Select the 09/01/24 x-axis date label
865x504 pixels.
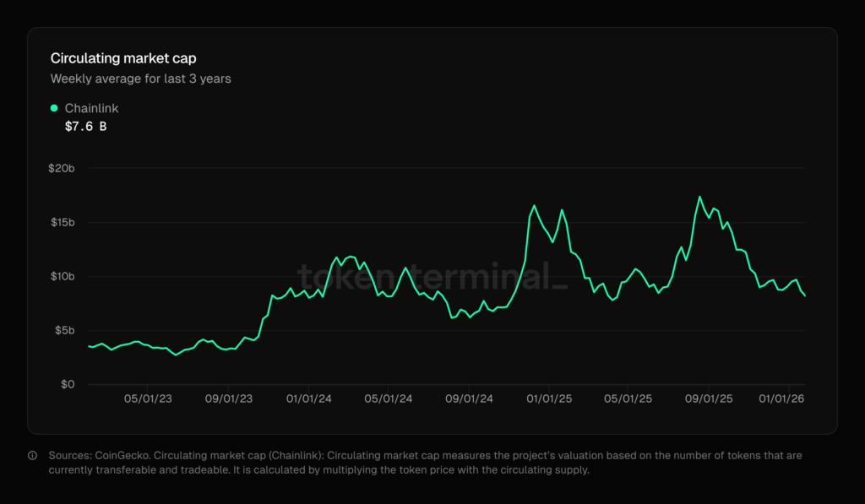click(x=469, y=399)
